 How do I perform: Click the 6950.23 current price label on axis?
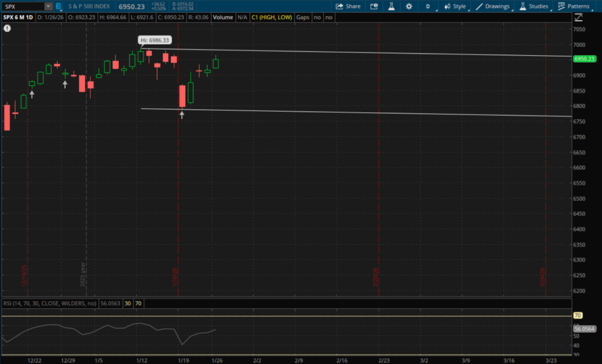(584, 59)
